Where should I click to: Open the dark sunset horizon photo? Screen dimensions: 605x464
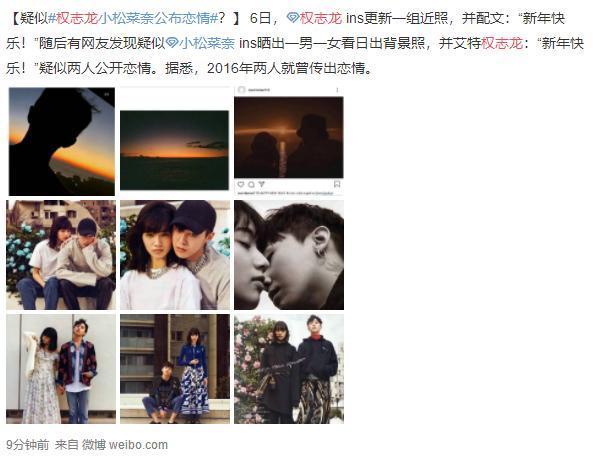[174, 150]
